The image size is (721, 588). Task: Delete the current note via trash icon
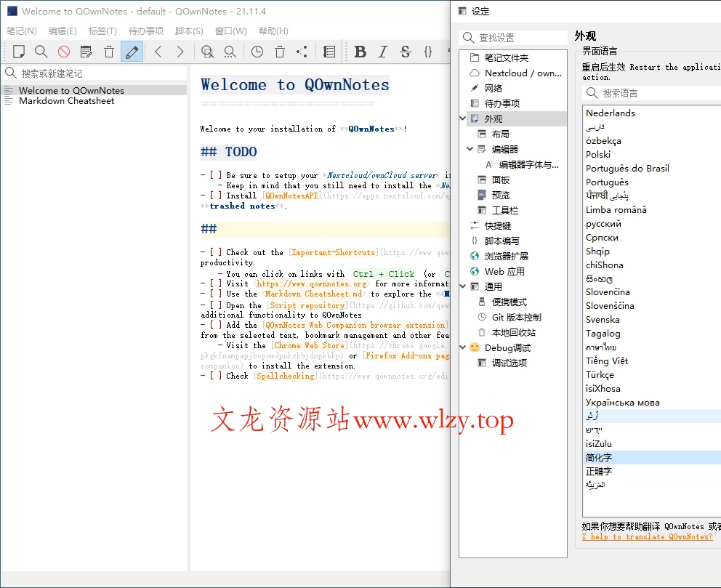(x=109, y=52)
